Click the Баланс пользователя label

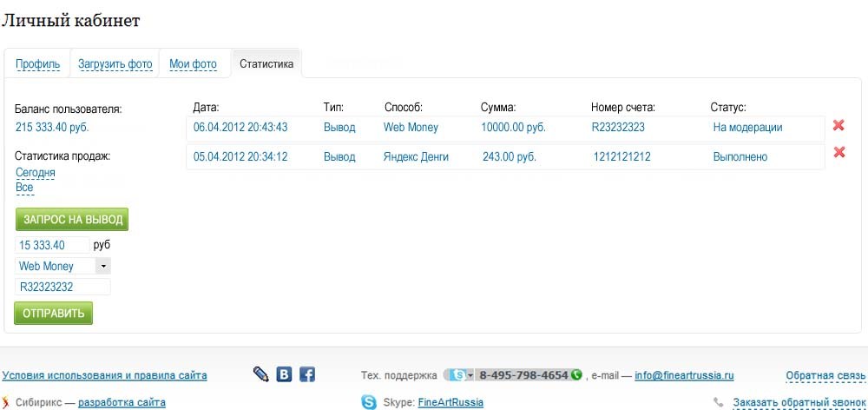69,109
